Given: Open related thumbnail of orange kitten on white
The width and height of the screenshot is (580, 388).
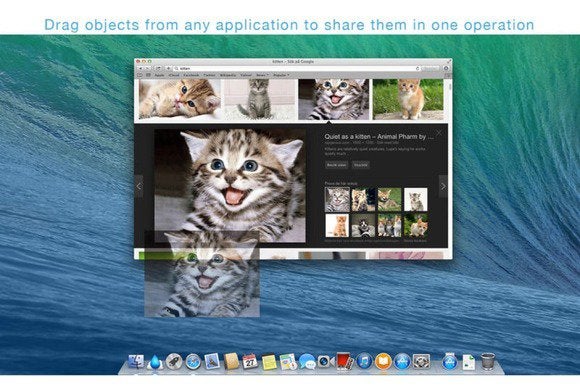Looking at the screenshot, I should click(337, 225).
